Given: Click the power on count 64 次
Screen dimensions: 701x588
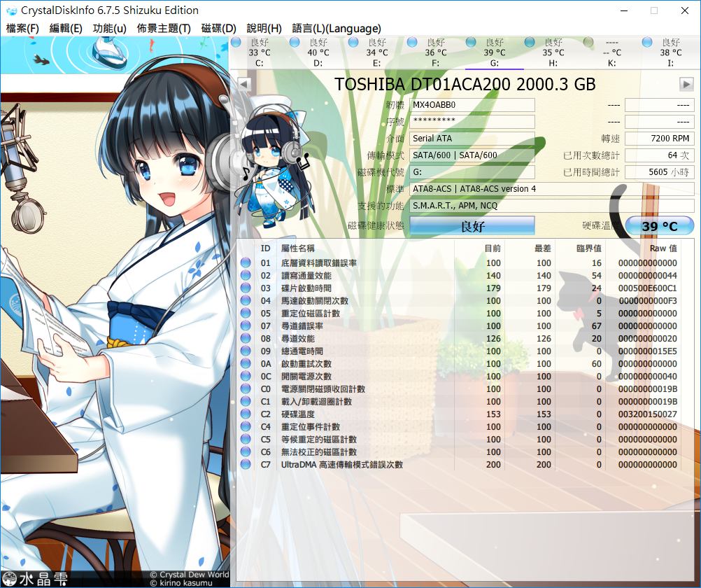Looking at the screenshot, I should [660, 155].
